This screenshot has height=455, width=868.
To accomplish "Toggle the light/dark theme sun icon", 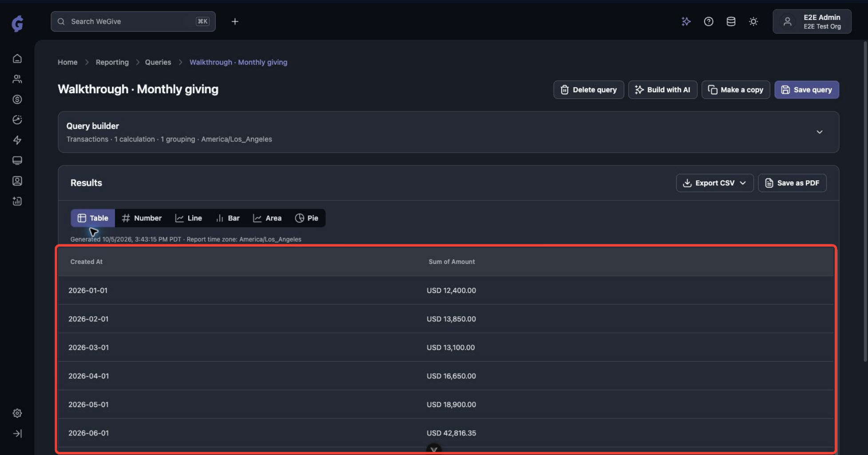I will click(753, 21).
